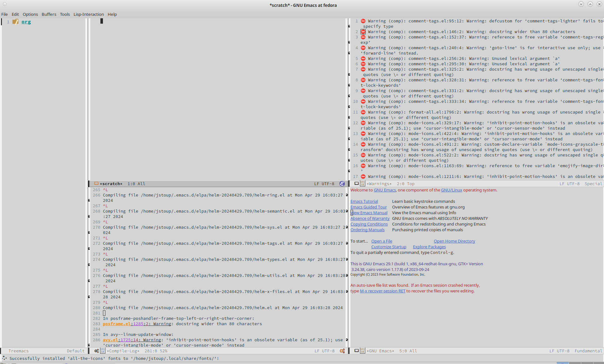This screenshot has height=364, width=604.
Task: Click warning icon for comment-tags.el:152:37 line
Action: point(363,37)
